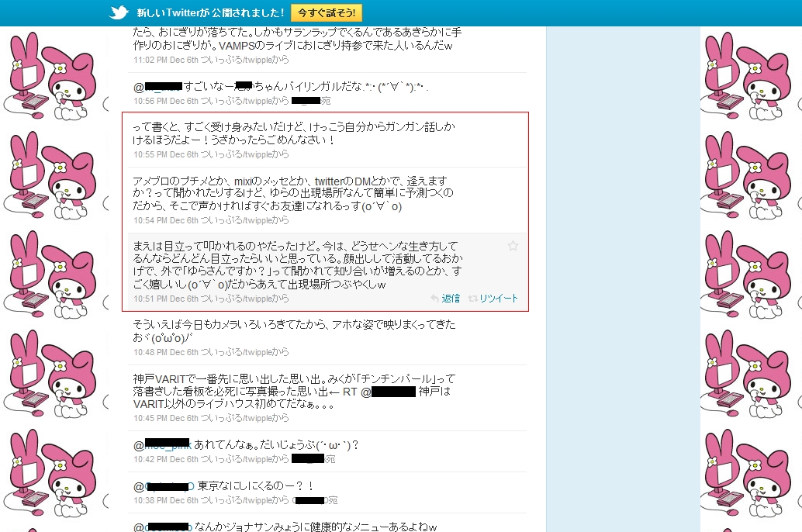Click the tweet text 東京なにしにくるのー？！
The height and width of the screenshot is (532, 802).
(x=255, y=486)
